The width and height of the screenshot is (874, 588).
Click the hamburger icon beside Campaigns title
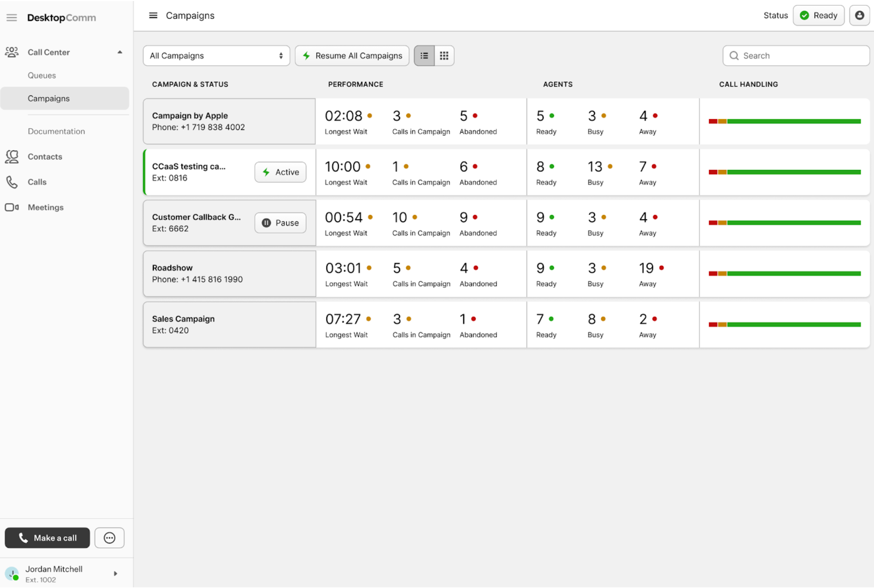pos(153,15)
